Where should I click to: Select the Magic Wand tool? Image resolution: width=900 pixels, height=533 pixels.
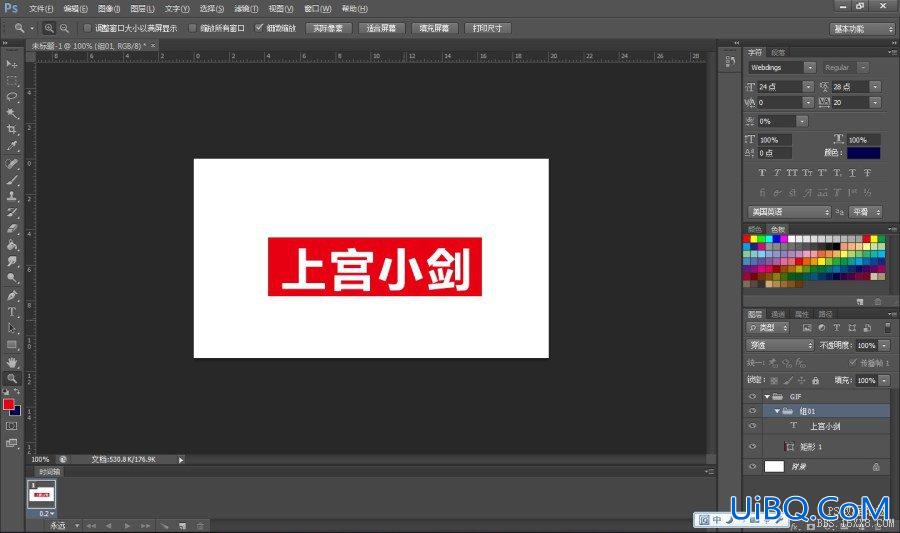coord(11,113)
